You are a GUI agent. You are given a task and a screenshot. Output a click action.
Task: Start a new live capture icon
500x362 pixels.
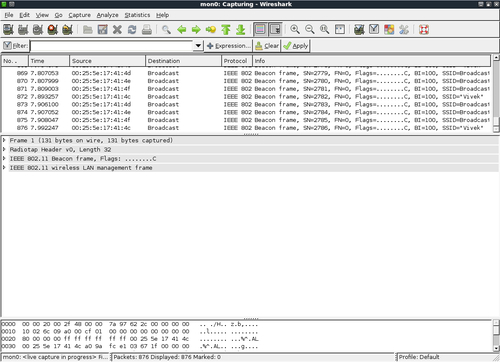(38, 30)
